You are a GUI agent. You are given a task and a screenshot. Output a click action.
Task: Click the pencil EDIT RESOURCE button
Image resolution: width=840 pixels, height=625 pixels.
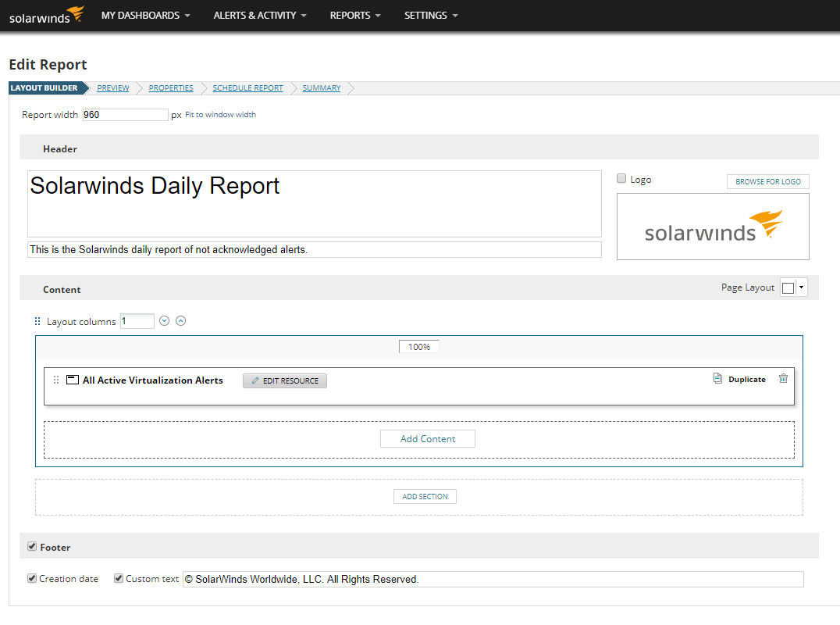click(x=285, y=380)
